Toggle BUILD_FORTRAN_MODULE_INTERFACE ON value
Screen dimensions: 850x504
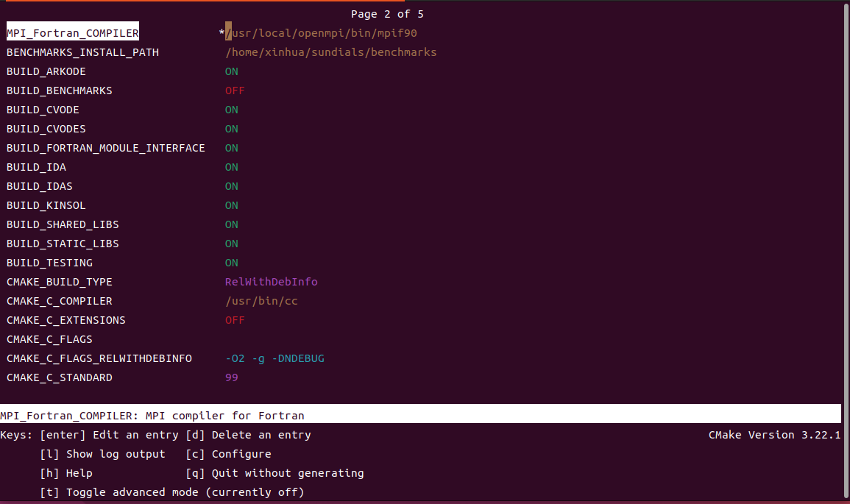coord(232,148)
